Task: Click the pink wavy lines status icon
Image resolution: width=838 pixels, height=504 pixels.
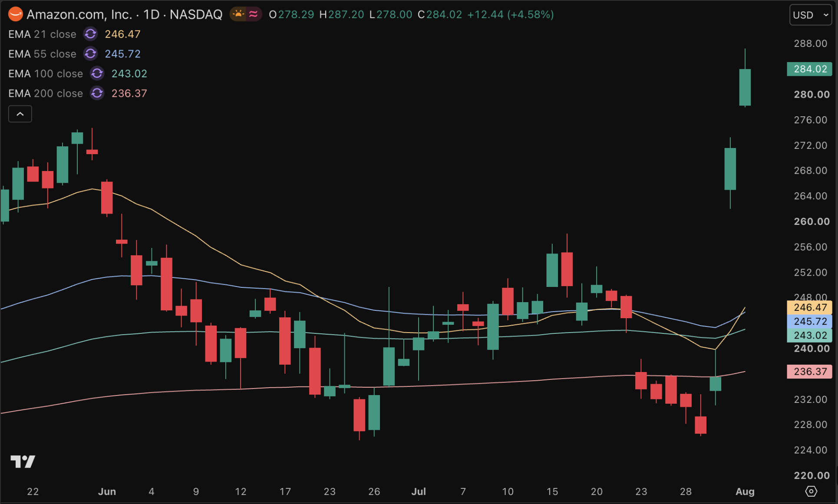Action: pyautogui.click(x=254, y=14)
